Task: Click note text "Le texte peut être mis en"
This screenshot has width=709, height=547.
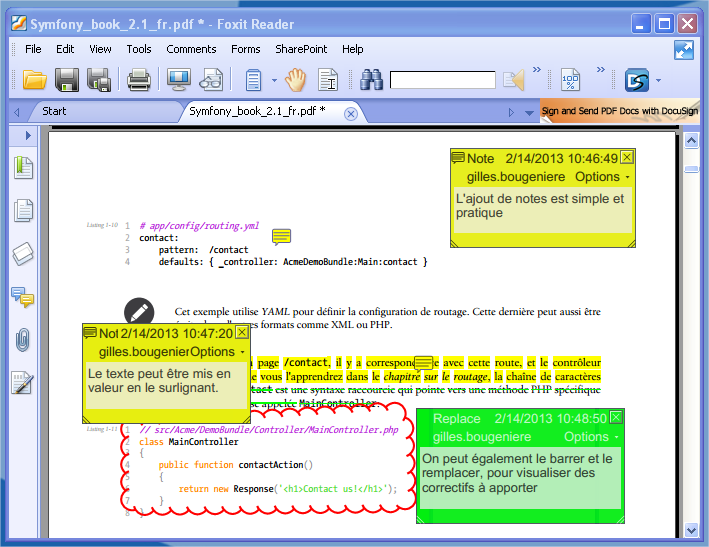Action: click(x=159, y=374)
